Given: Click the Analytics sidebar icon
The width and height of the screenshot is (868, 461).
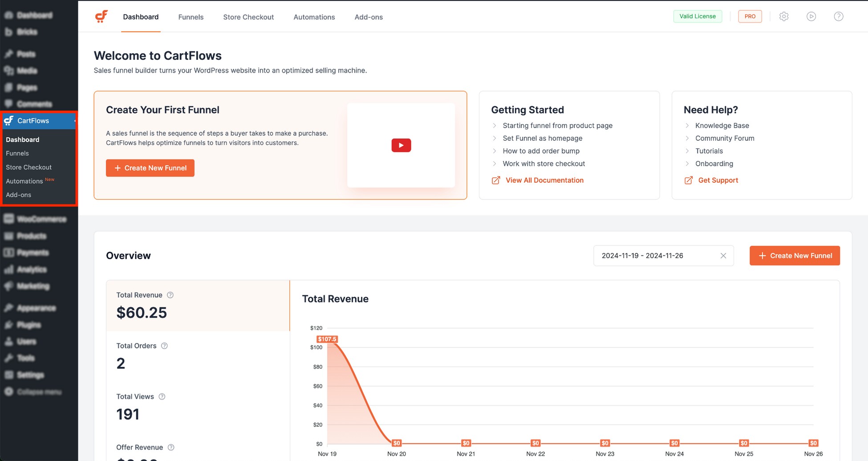Looking at the screenshot, I should coord(9,269).
